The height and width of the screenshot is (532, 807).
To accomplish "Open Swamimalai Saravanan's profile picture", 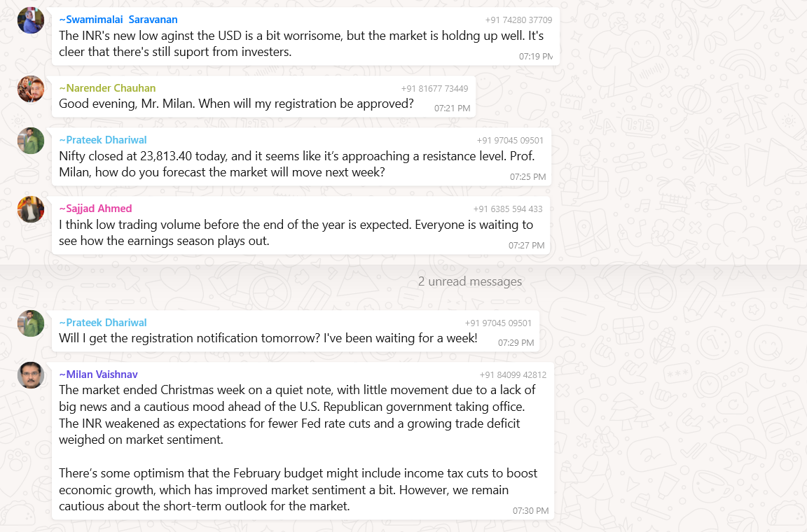I will 31,20.
